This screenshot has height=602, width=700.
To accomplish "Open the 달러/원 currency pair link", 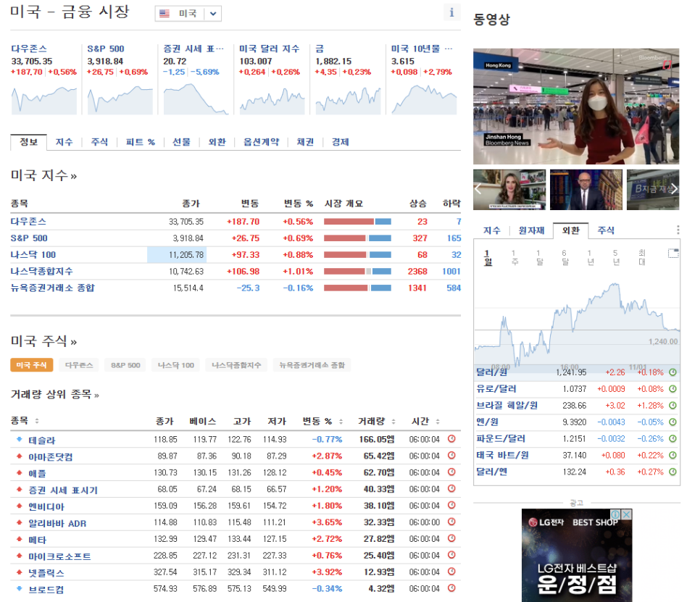I will [491, 372].
